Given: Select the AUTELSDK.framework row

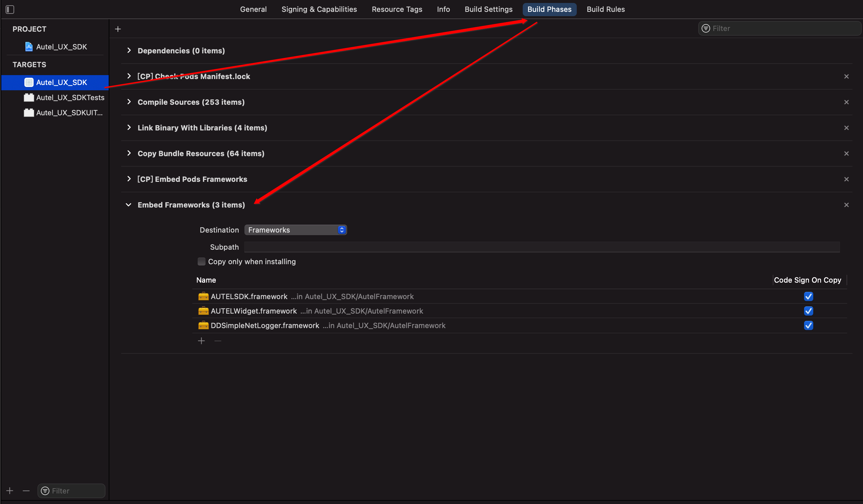Looking at the screenshot, I should [519, 296].
